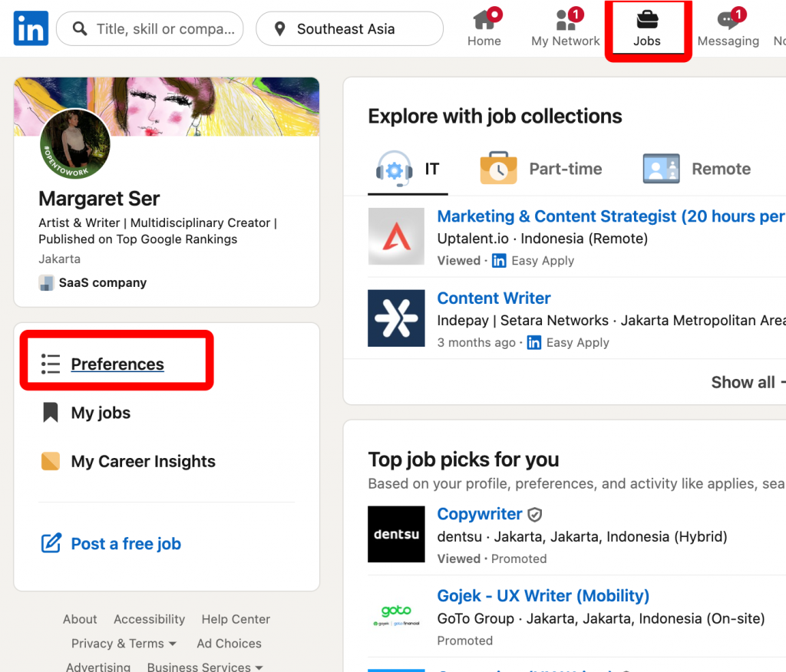
Task: Click the magnifier icon in the search bar
Action: (80, 28)
